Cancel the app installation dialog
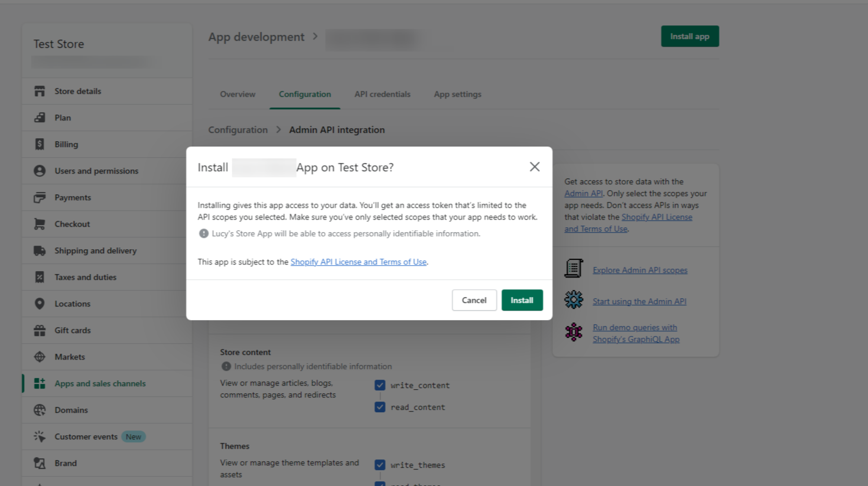The width and height of the screenshot is (868, 486). point(474,300)
